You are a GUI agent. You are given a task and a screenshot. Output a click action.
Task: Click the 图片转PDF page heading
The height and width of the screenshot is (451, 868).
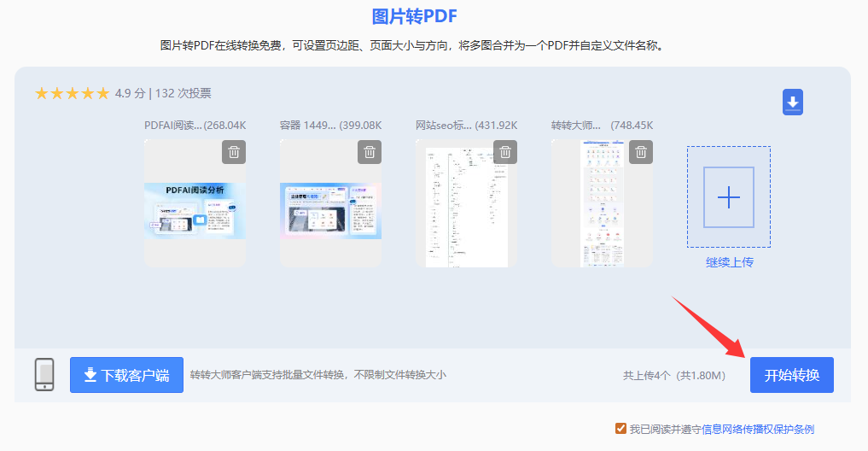[x=415, y=16]
